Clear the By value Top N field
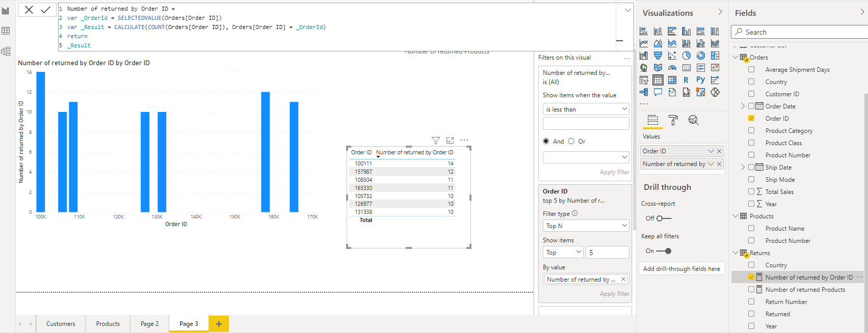868x333 pixels. tap(623, 279)
